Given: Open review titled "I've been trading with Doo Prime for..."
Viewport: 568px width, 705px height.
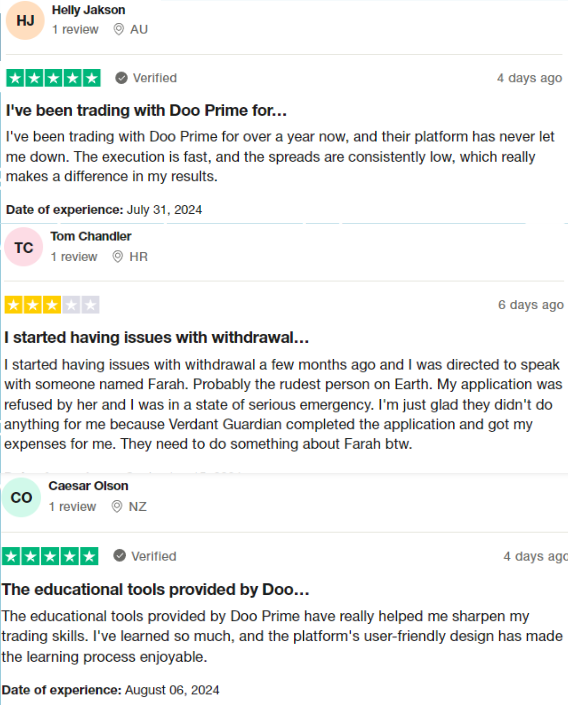Looking at the screenshot, I should [x=146, y=111].
